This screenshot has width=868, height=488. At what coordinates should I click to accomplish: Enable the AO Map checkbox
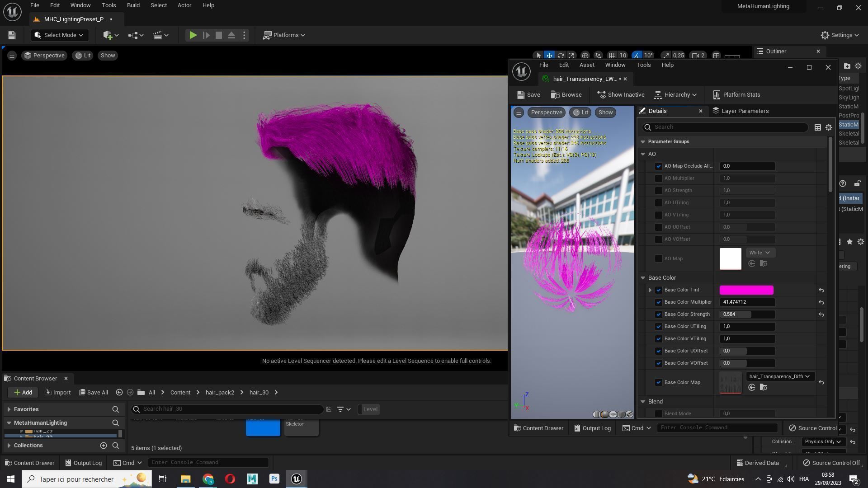point(659,258)
